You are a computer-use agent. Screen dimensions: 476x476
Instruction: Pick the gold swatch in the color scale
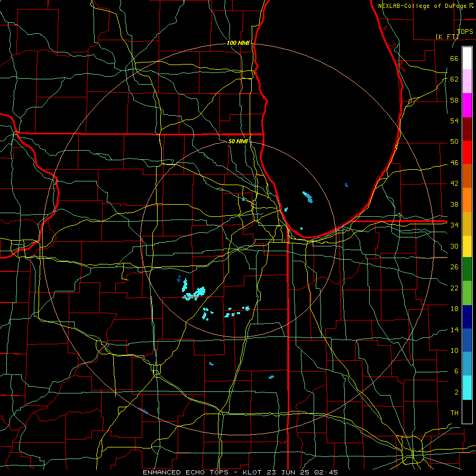(467, 224)
